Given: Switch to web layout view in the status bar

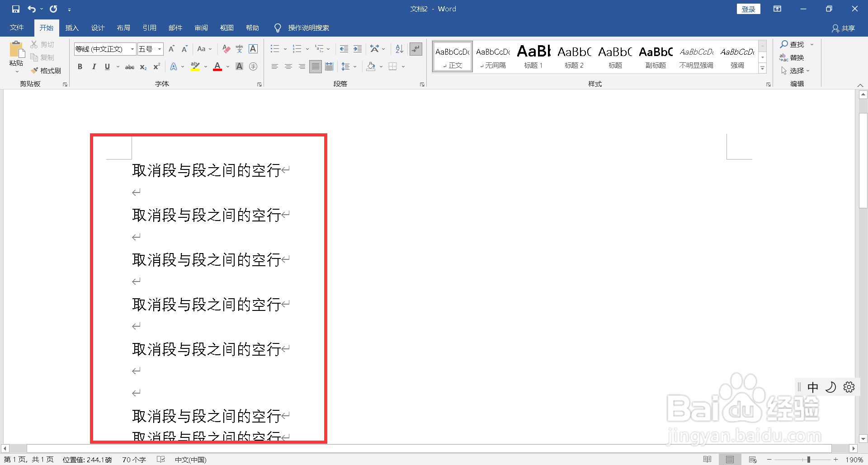Looking at the screenshot, I should pyautogui.click(x=753, y=460).
